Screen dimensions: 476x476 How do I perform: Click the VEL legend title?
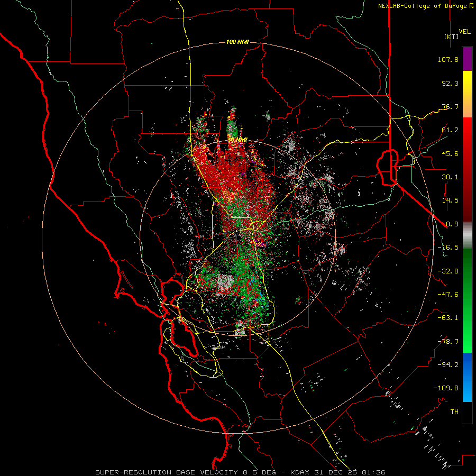465,31
